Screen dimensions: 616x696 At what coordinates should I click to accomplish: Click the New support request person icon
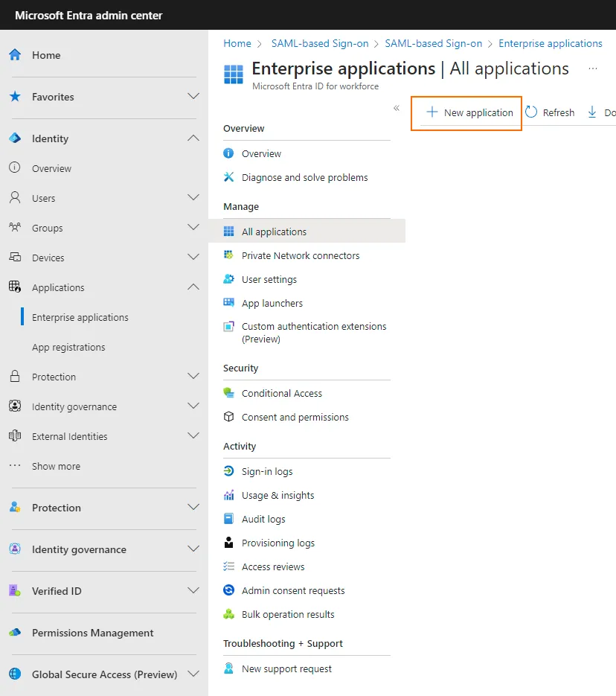point(229,668)
